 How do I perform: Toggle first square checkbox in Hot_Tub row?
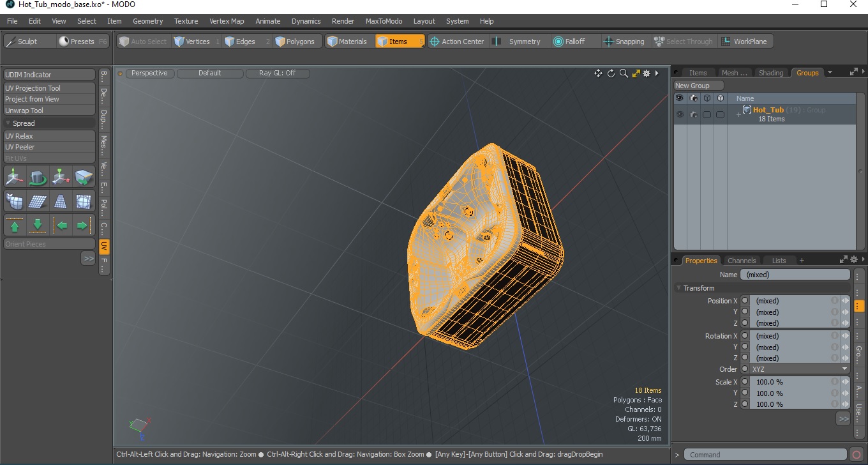[x=707, y=114]
